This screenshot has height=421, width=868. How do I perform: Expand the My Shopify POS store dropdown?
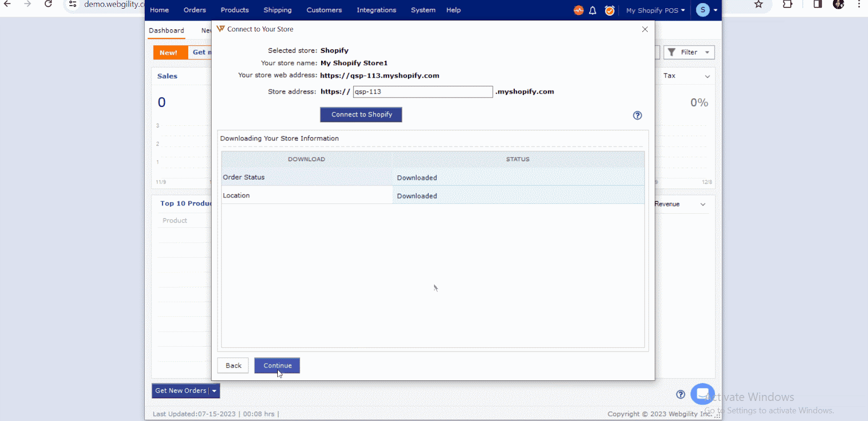pyautogui.click(x=655, y=10)
